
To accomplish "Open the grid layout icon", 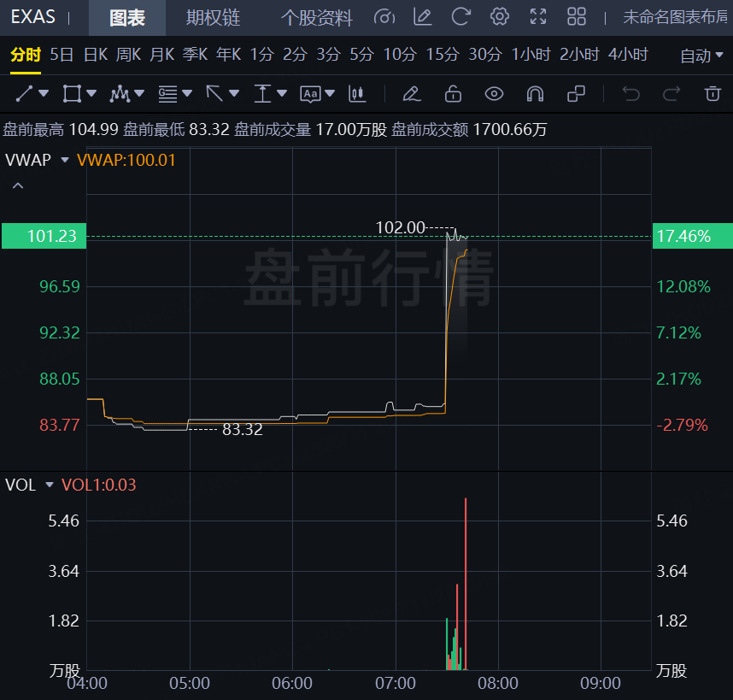I will pyautogui.click(x=577, y=17).
